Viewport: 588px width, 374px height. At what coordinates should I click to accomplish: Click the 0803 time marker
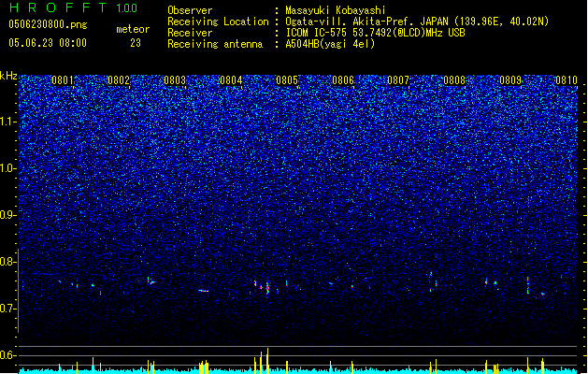click(175, 80)
